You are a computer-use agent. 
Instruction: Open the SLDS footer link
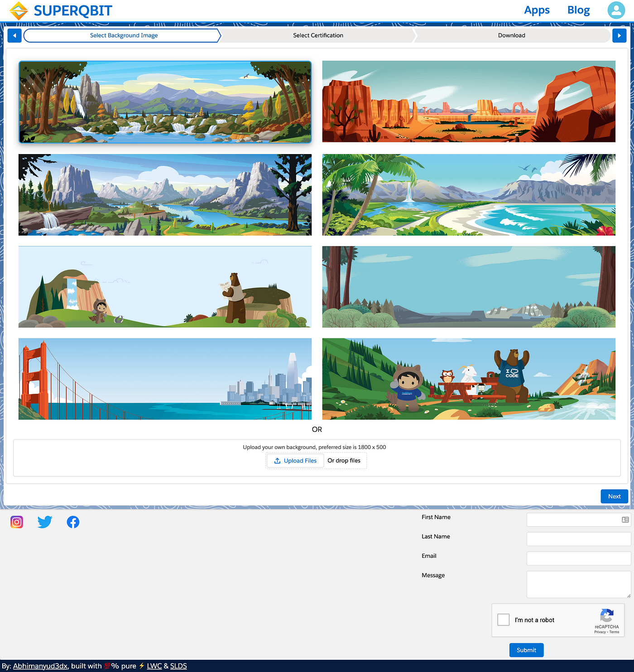pos(178,666)
